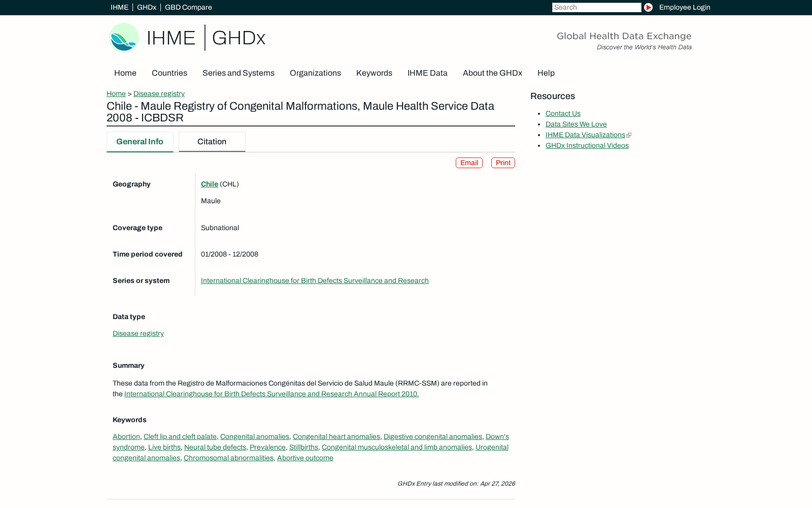
Task: Click the Email button
Action: coord(469,163)
